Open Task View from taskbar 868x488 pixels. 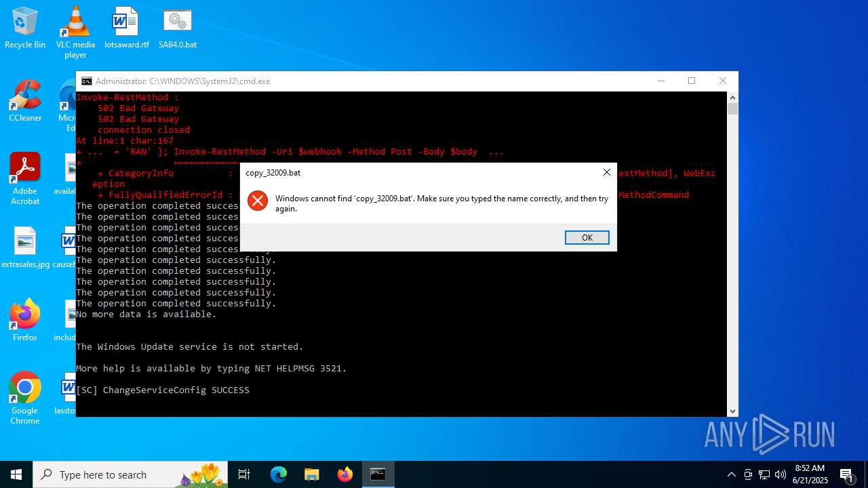[245, 474]
